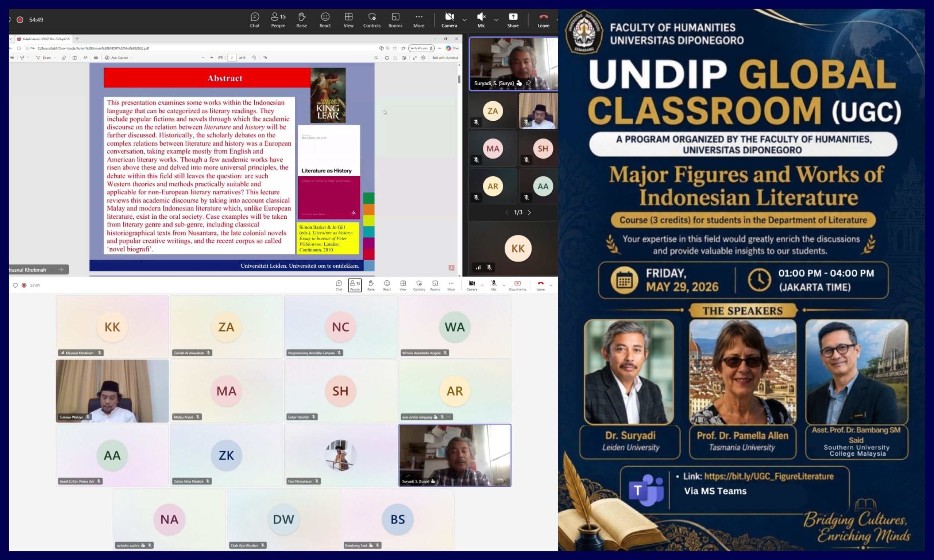Rotate the PDF page
This screenshot has width=934, height=560.
254,58
